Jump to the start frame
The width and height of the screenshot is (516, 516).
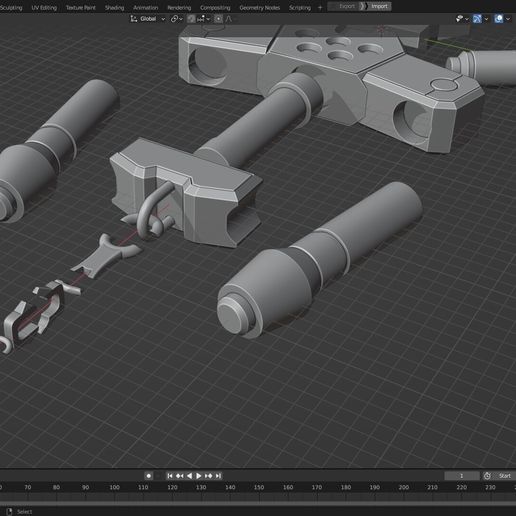point(170,476)
